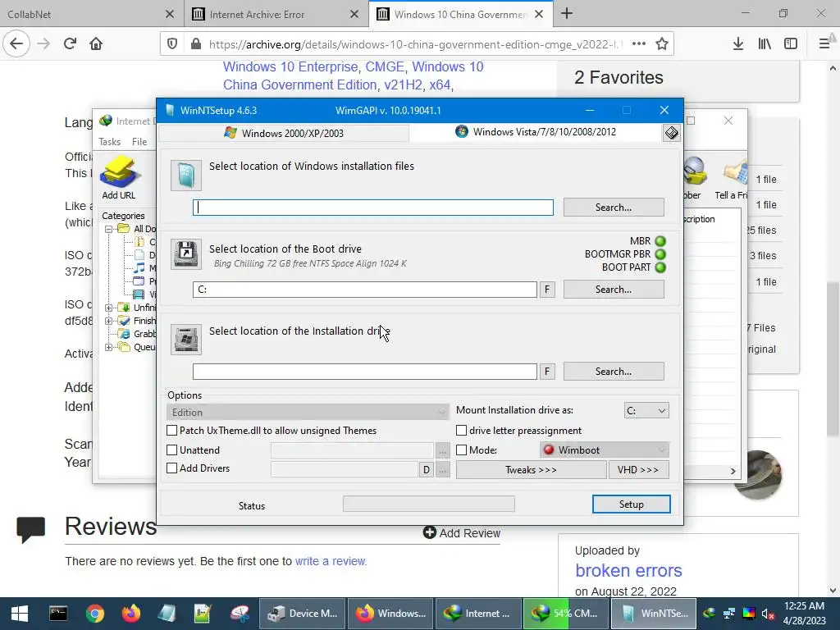Image resolution: width=840 pixels, height=630 pixels.
Task: Launch Chrome from the taskbar
Action: 95,614
